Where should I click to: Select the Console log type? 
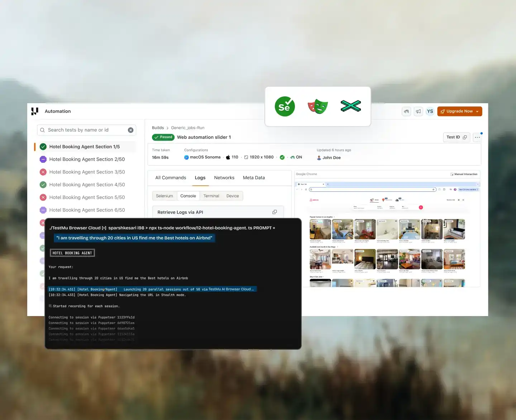click(x=188, y=196)
